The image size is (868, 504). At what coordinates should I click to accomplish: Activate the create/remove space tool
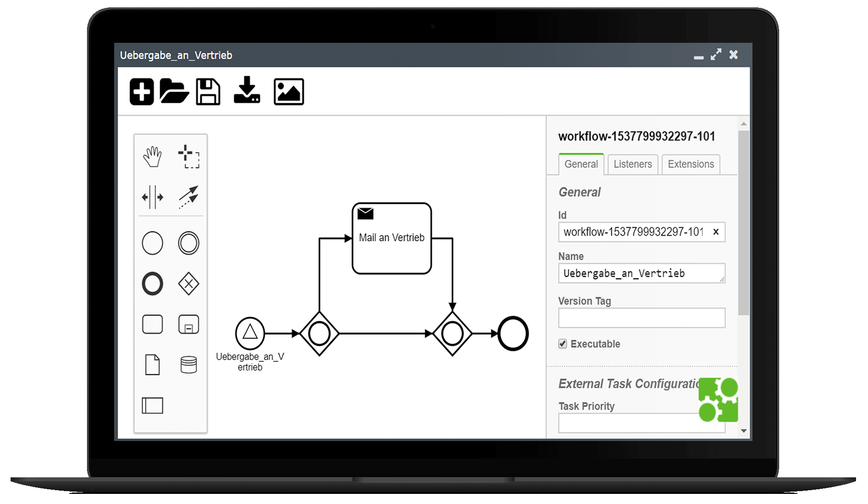pos(152,197)
